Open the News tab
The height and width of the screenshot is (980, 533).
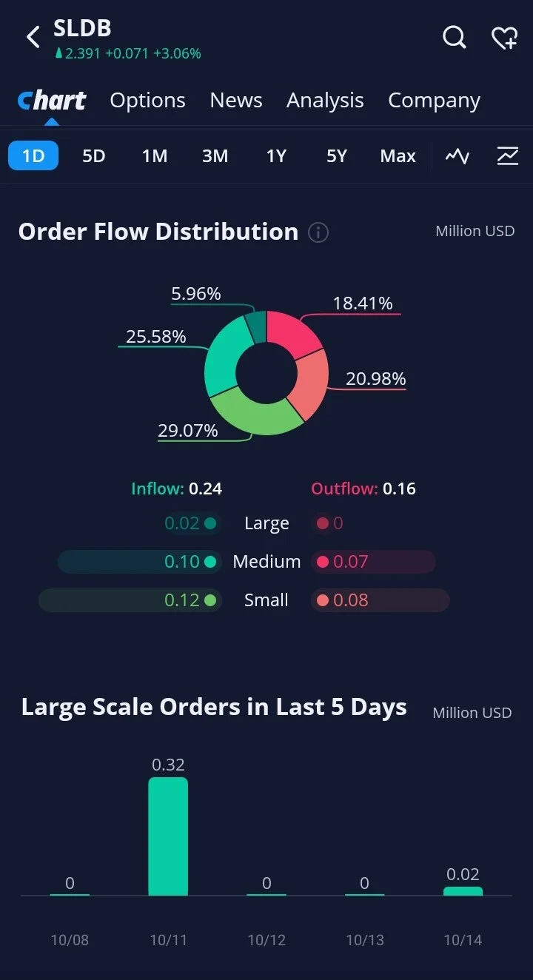236,100
